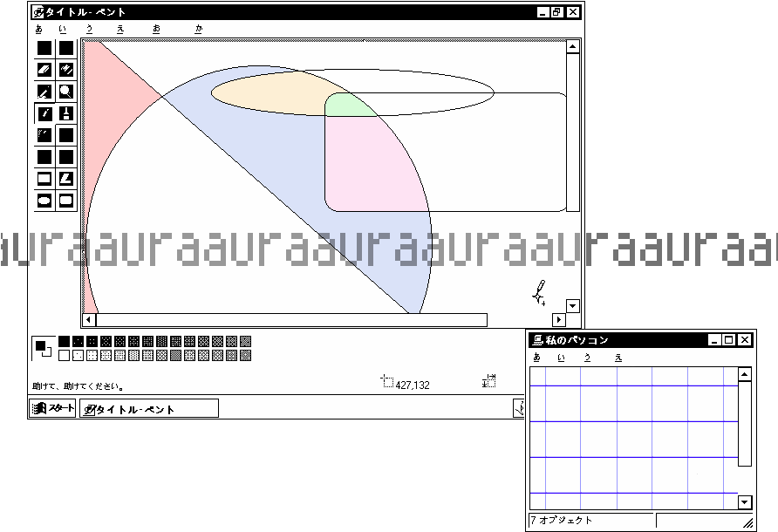The width and height of the screenshot is (778, 532).
Task: Click canvas horizontal scrollbar left arrow
Action: point(89,320)
